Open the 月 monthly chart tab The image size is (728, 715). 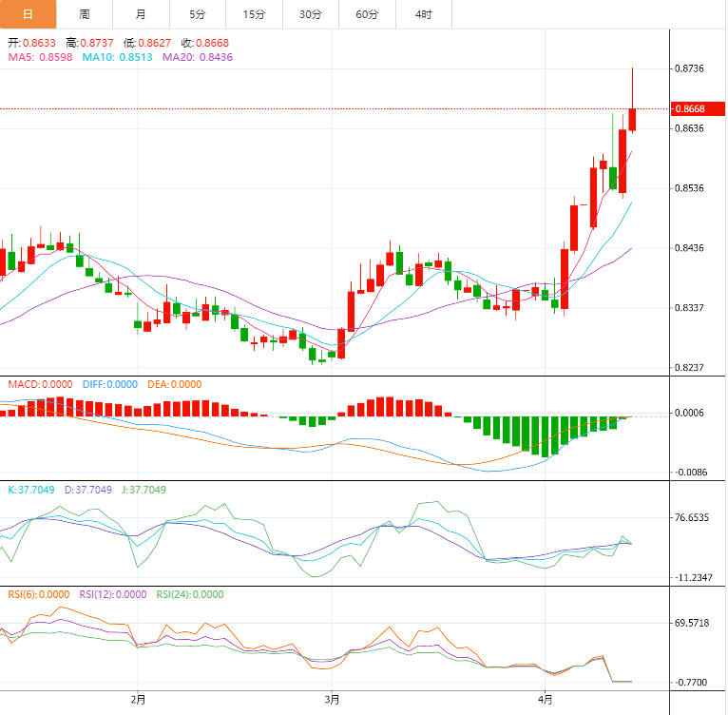coord(141,14)
